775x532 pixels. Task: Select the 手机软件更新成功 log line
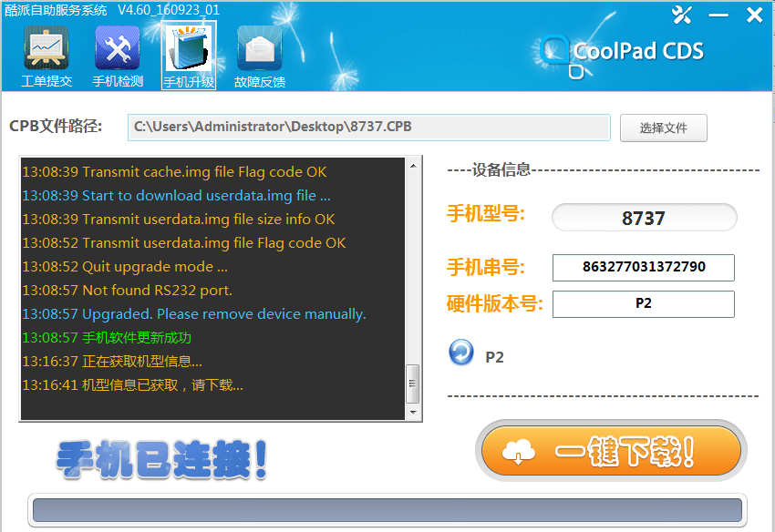pos(137,338)
